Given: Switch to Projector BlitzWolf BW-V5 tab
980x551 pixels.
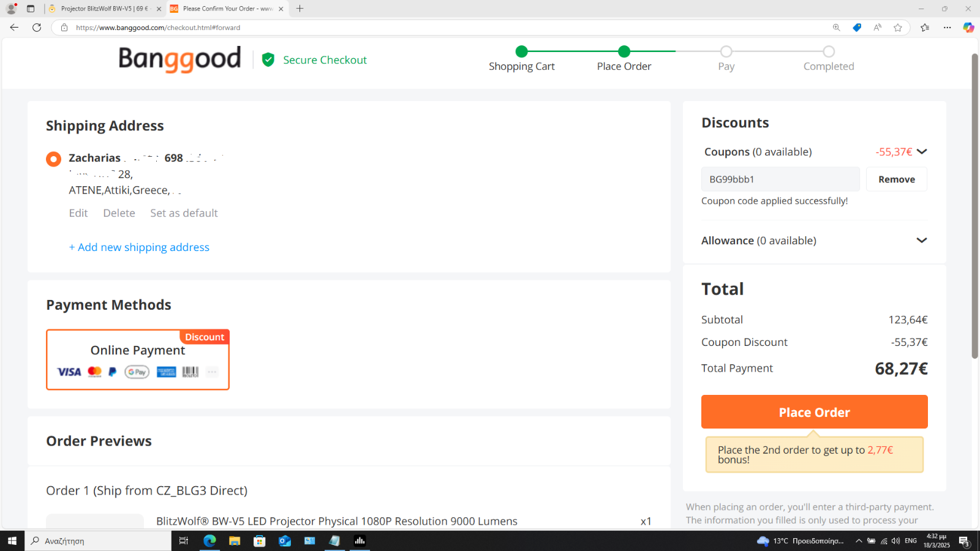Looking at the screenshot, I should (x=104, y=9).
